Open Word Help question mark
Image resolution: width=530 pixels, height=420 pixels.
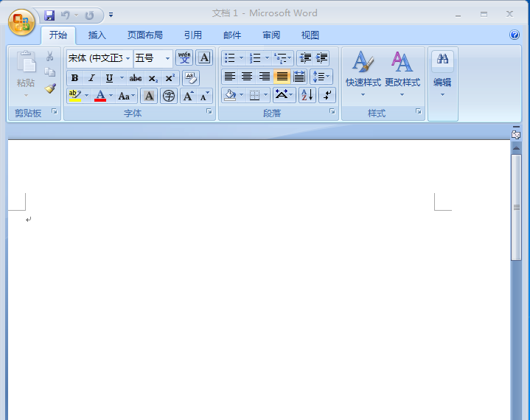[514, 35]
